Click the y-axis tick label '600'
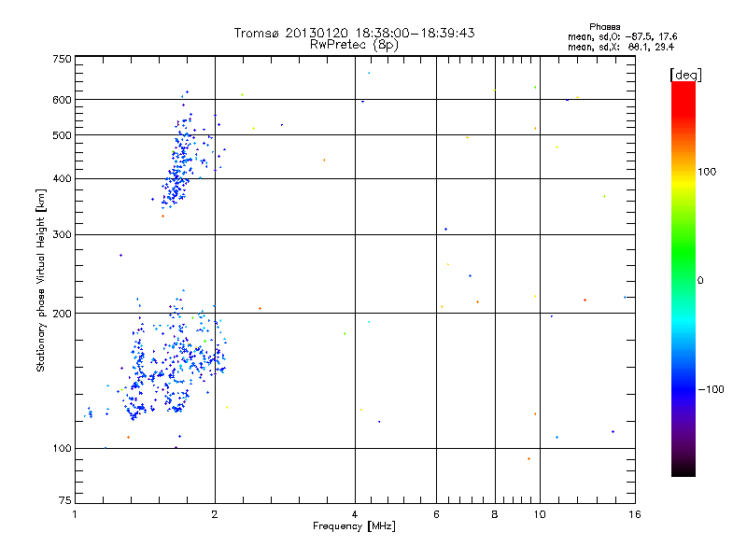 [62, 100]
